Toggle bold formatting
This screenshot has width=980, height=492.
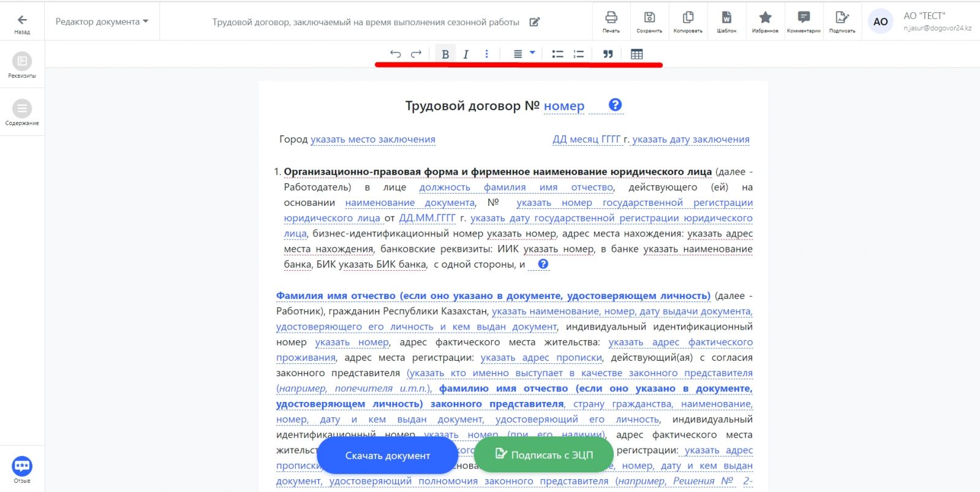pyautogui.click(x=445, y=54)
